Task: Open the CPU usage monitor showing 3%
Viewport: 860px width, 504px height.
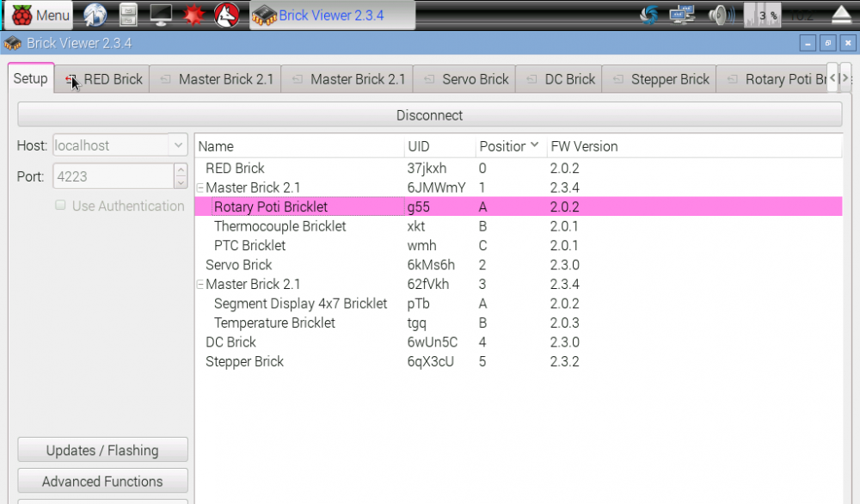Action: pos(762,15)
